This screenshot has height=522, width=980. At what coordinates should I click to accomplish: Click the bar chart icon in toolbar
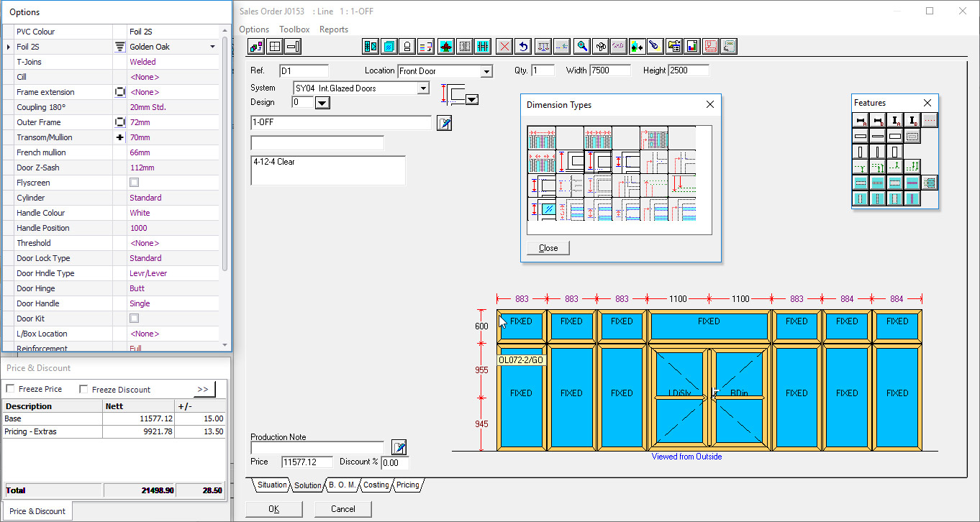(691, 47)
